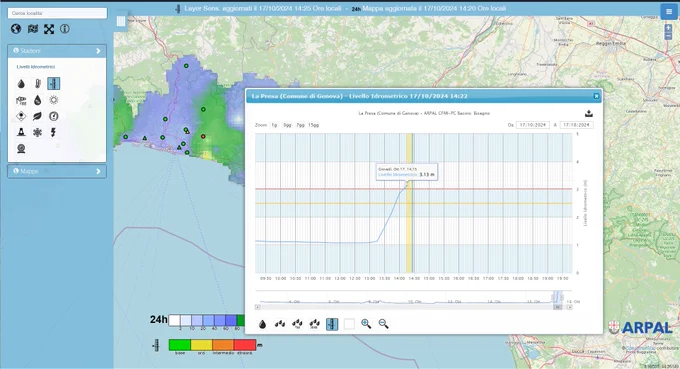
Task: Expand the Mappe panel
Action: click(57, 171)
